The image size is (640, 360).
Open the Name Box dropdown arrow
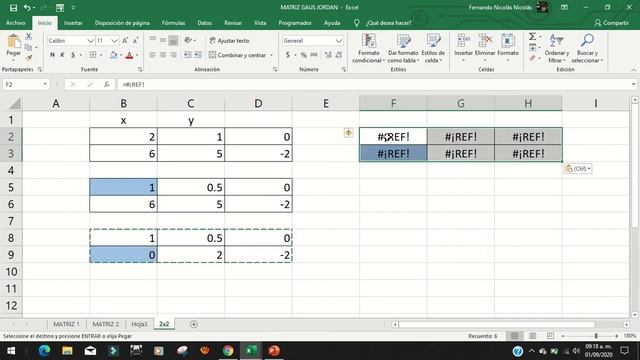click(x=45, y=84)
